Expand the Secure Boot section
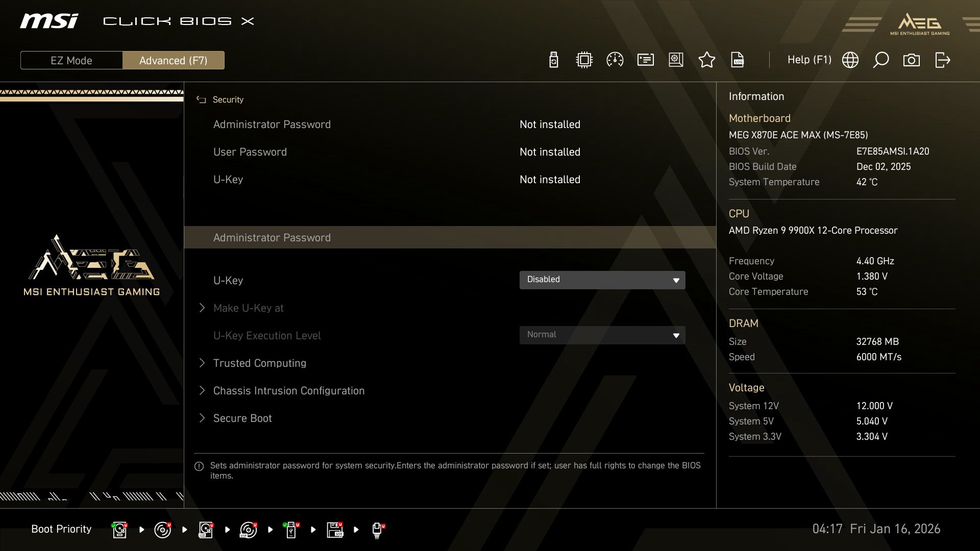This screenshot has width=980, height=551. (x=242, y=418)
